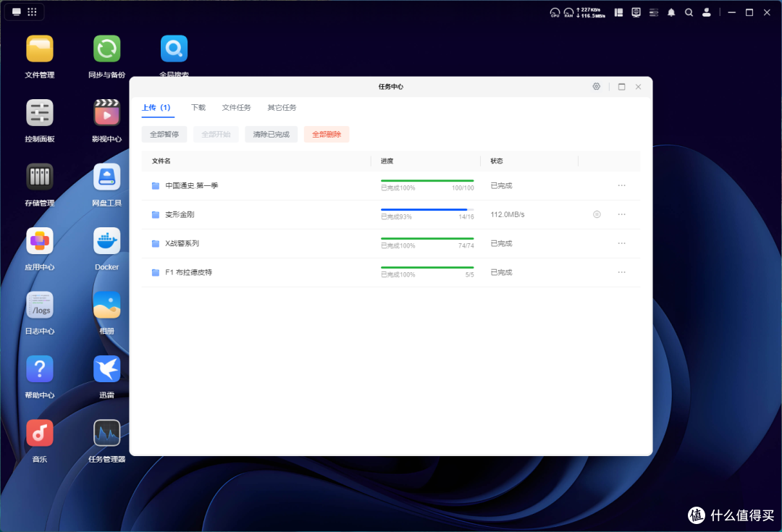The width and height of the screenshot is (782, 532).
Task: Open more options for F1 布拉德皮特
Action: tap(621, 272)
